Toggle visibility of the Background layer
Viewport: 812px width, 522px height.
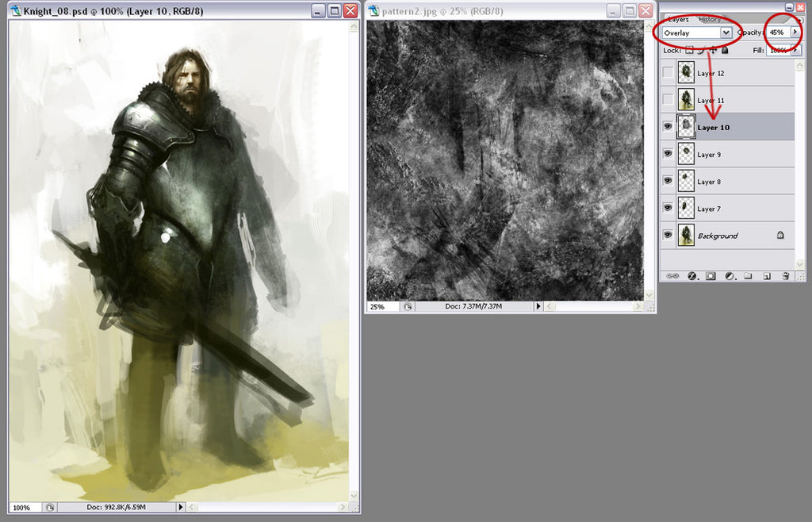coord(668,235)
